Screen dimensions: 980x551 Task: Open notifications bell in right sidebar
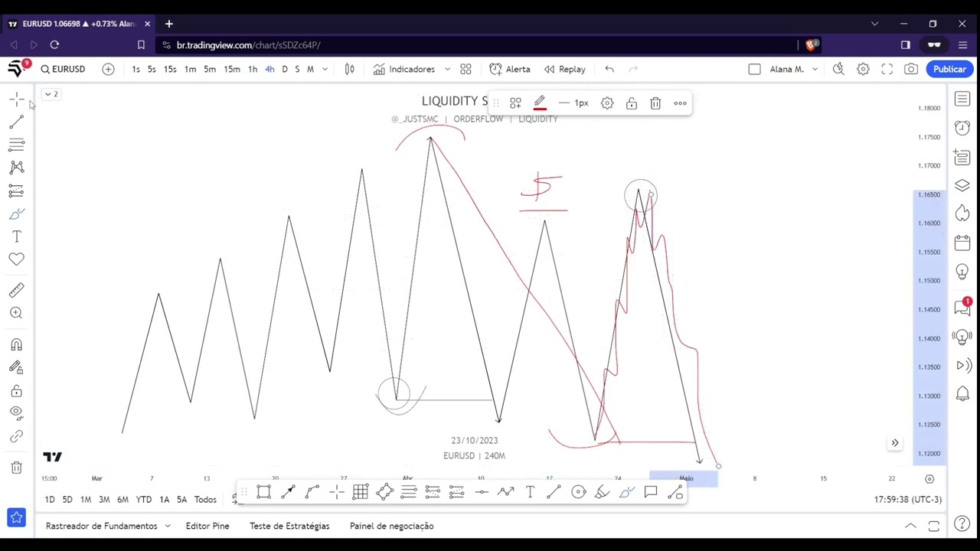962,394
